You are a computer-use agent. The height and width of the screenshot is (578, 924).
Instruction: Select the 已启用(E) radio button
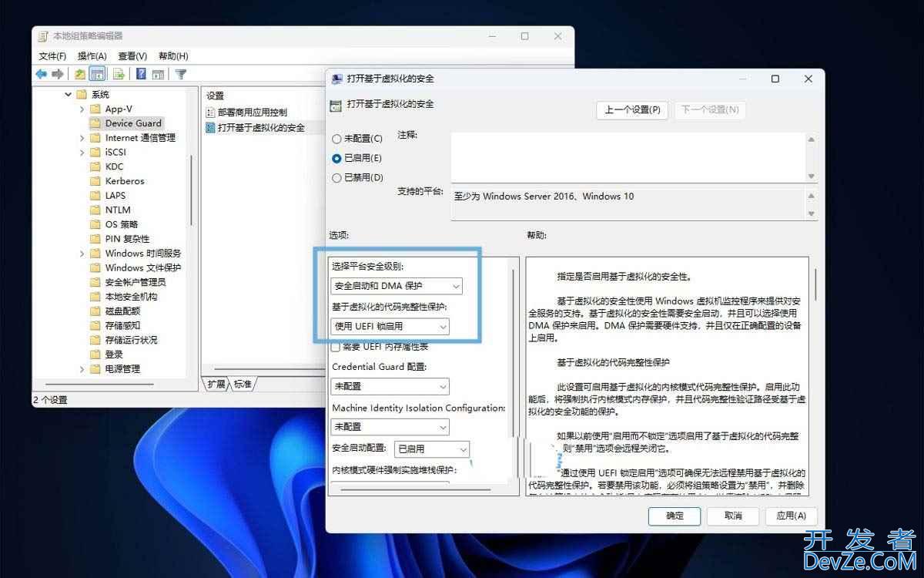336,158
